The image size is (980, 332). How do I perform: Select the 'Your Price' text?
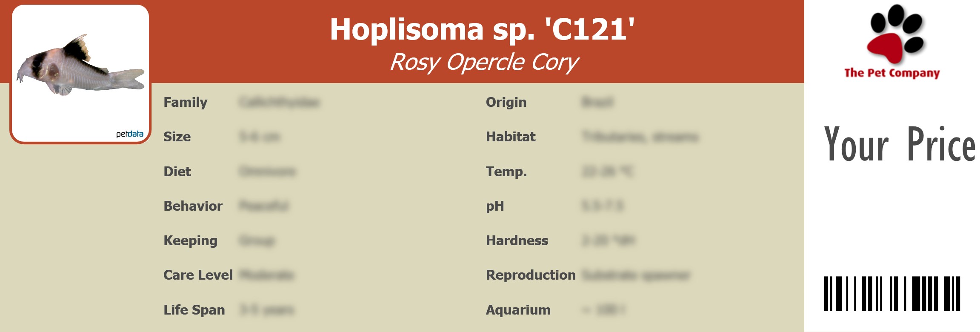900,145
